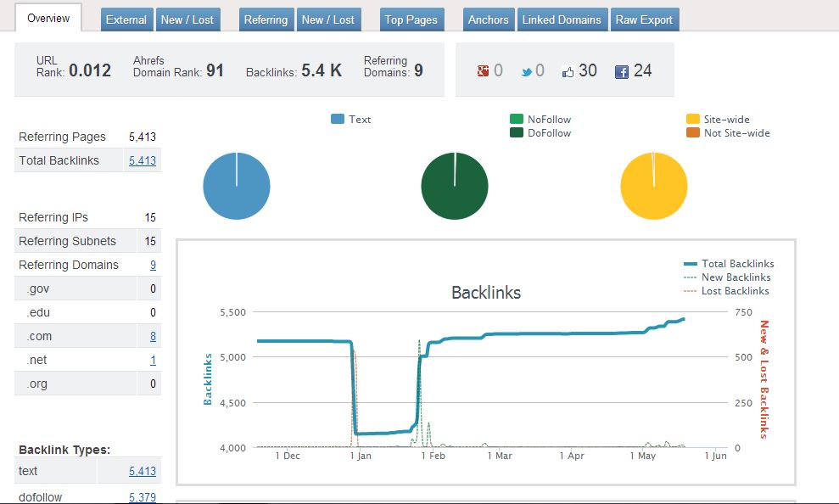Open the Raw Export tab

(x=644, y=20)
